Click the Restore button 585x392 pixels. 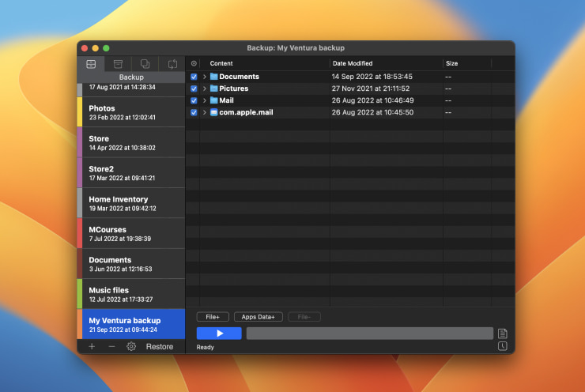pos(160,346)
